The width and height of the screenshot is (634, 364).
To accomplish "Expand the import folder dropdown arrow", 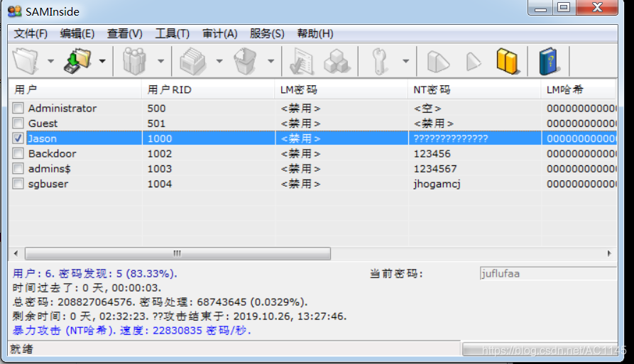I will click(x=102, y=62).
